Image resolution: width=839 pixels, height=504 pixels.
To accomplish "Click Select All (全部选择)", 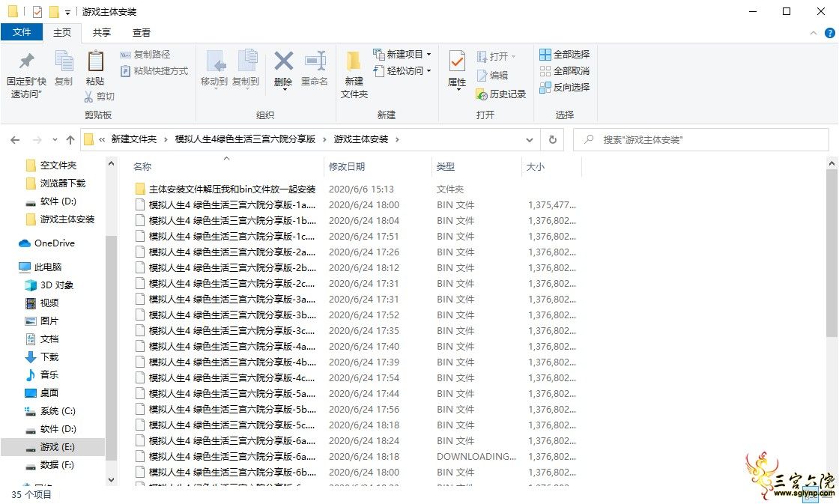I will point(565,54).
